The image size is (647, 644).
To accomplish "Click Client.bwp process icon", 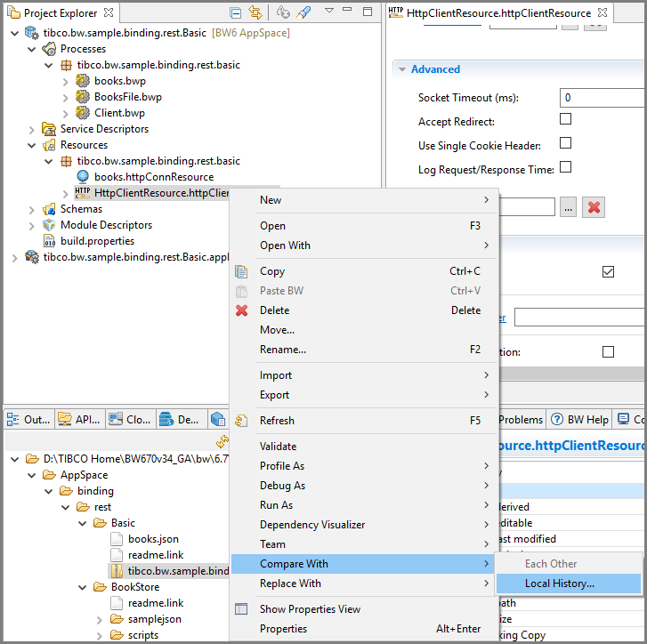I will [x=83, y=113].
